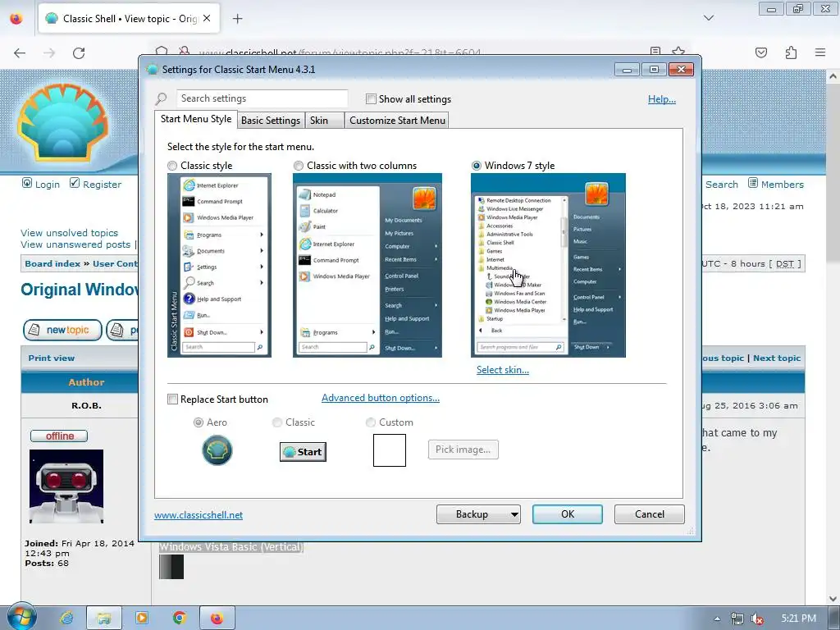840x630 pixels.
Task: Click the muted volume tray icon
Action: coord(757,619)
